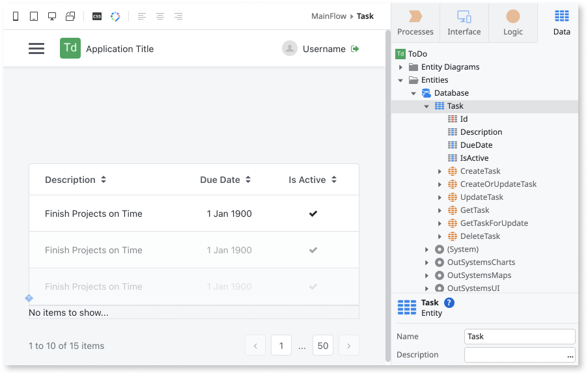Switch to the Processes tab

(x=415, y=23)
